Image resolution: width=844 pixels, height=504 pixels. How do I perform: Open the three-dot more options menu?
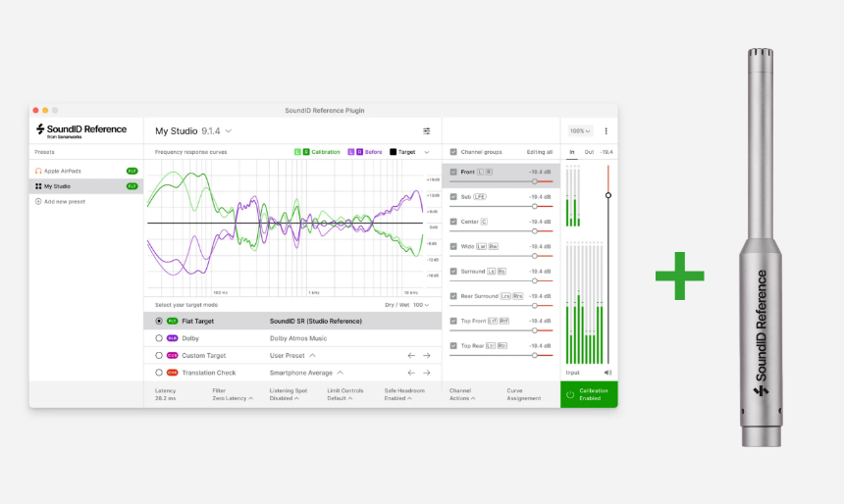pyautogui.click(x=607, y=131)
